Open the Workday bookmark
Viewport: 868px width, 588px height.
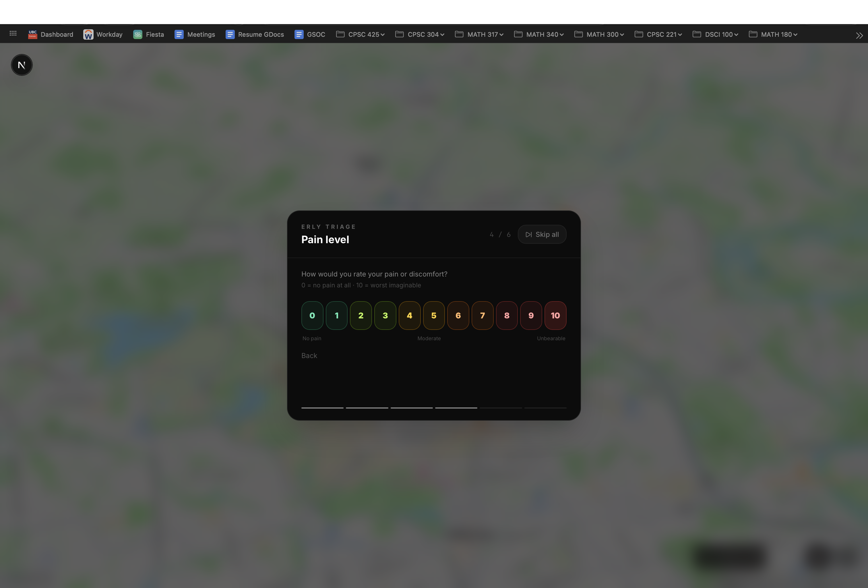(103, 34)
